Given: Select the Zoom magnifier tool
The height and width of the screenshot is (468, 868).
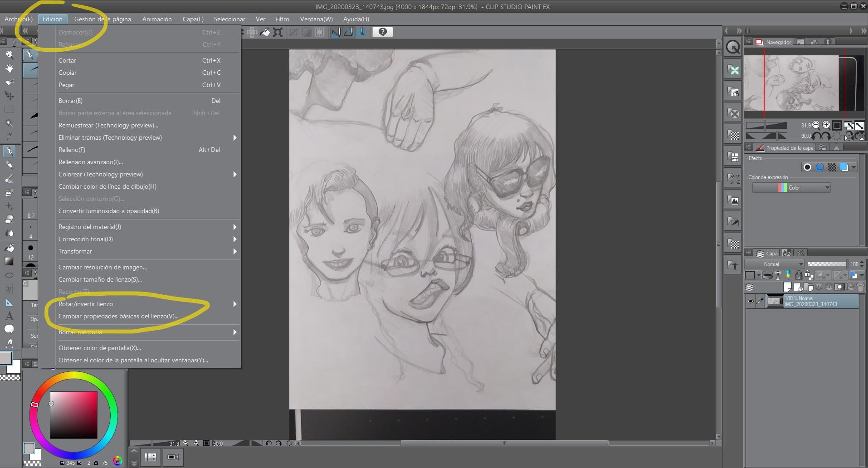Looking at the screenshot, I should tap(9, 55).
